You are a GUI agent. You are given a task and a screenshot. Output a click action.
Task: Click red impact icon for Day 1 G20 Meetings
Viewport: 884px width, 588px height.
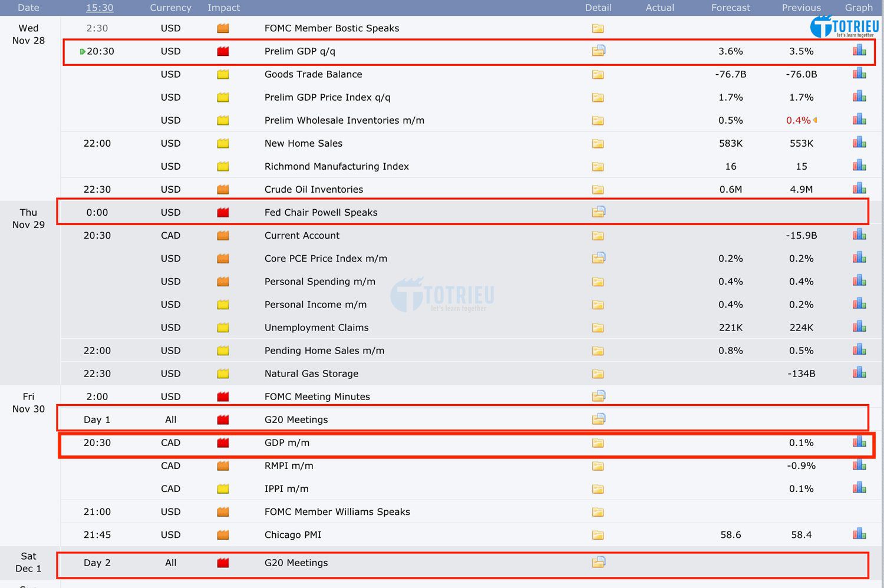click(x=223, y=419)
